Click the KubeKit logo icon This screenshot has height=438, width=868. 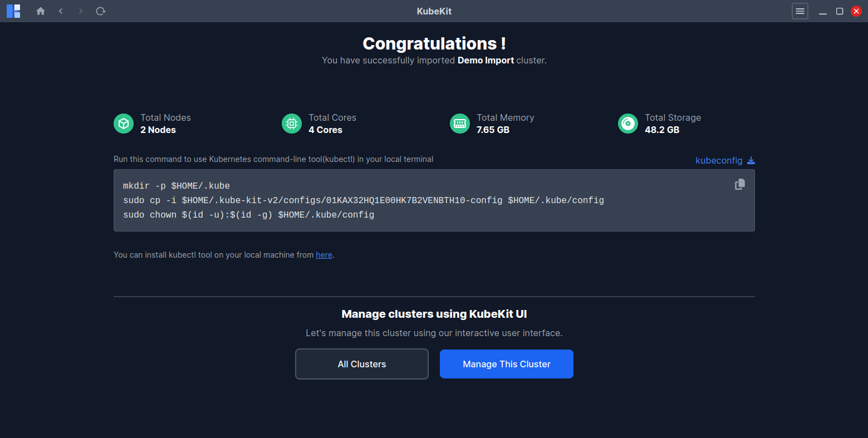point(13,11)
